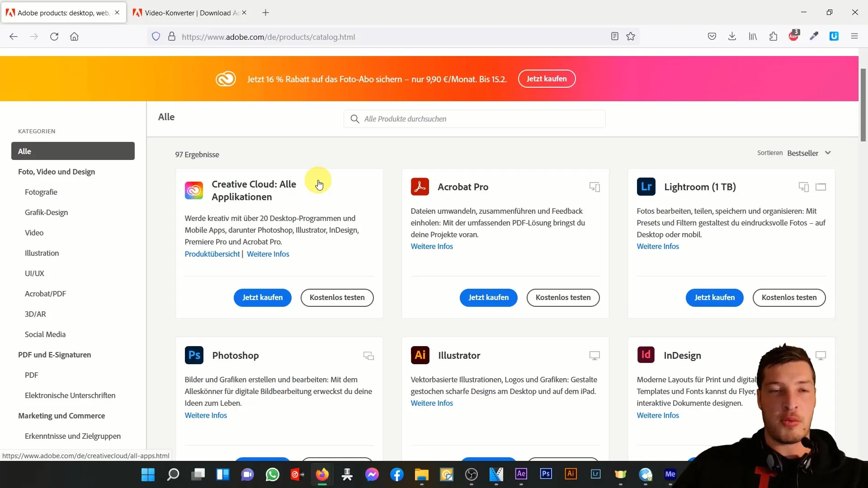Expand the Marketing und Commerce section
This screenshot has height=488, width=868.
click(61, 415)
